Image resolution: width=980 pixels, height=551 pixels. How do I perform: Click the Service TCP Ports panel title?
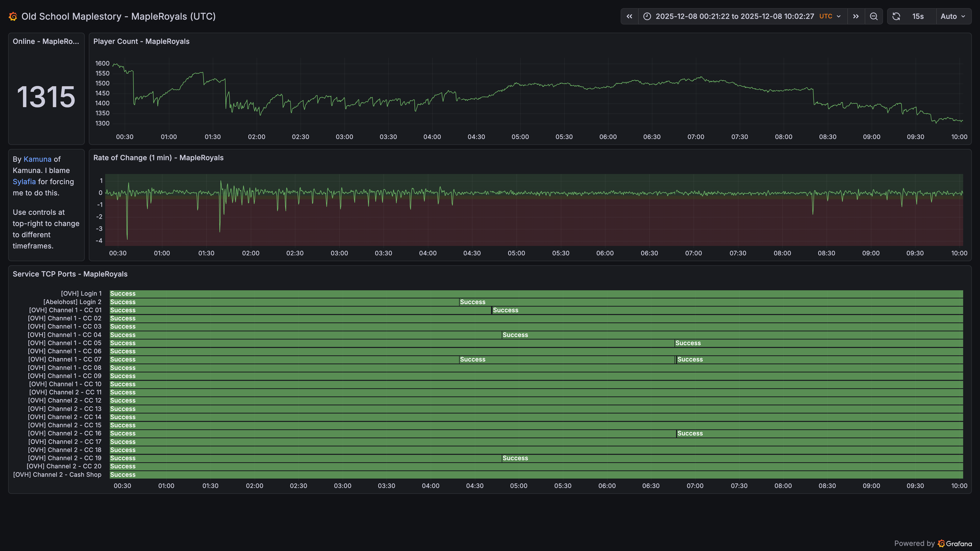click(x=70, y=274)
